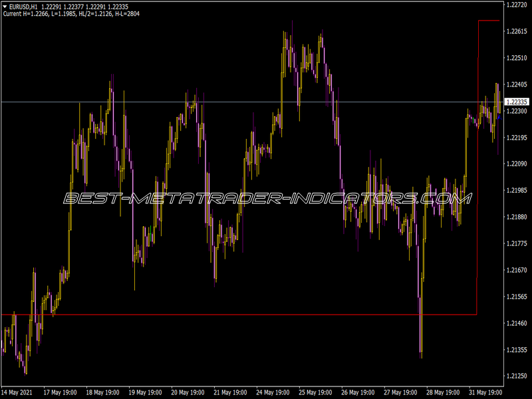Click the Current H=1.2266 indicator info line
Image resolution: width=532 pixels, height=399 pixels.
(71, 14)
